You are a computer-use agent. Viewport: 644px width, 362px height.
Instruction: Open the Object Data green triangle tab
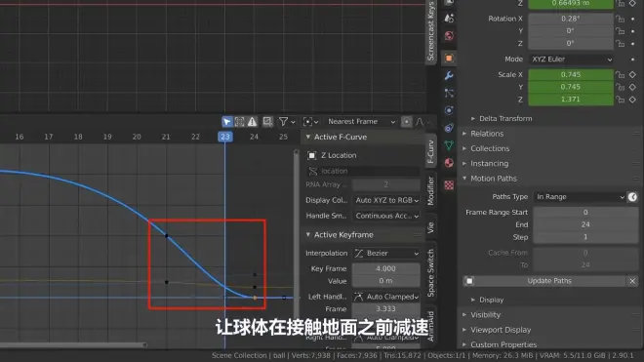(x=449, y=145)
